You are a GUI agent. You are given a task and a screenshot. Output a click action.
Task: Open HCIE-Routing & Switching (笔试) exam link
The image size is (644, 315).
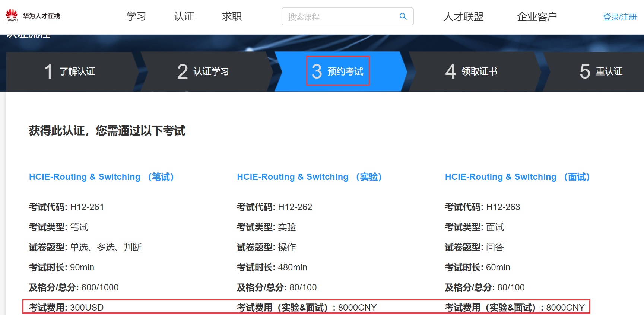click(x=101, y=177)
